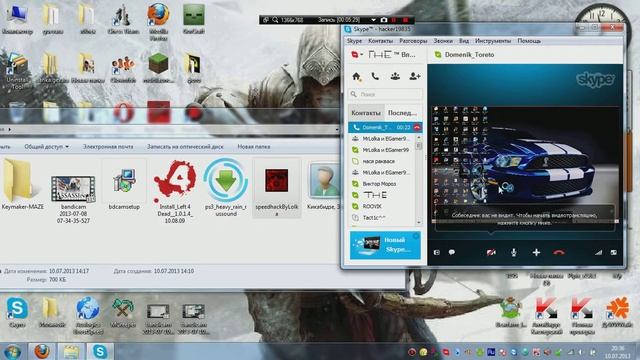Select the speedhackByLolka file
Screen dimensions: 640x360
pyautogui.click(x=277, y=189)
